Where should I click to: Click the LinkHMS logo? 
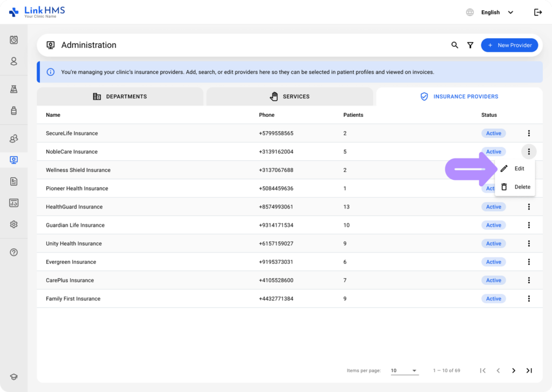tap(37, 12)
